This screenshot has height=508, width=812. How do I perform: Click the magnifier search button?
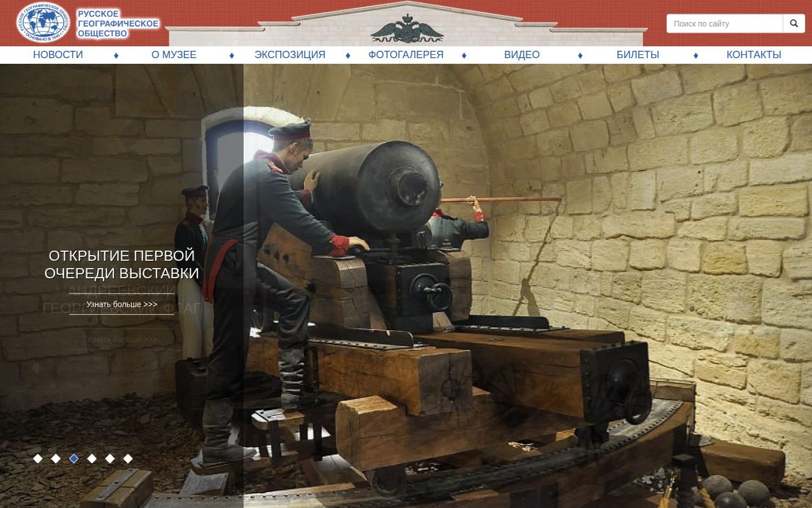tap(794, 24)
